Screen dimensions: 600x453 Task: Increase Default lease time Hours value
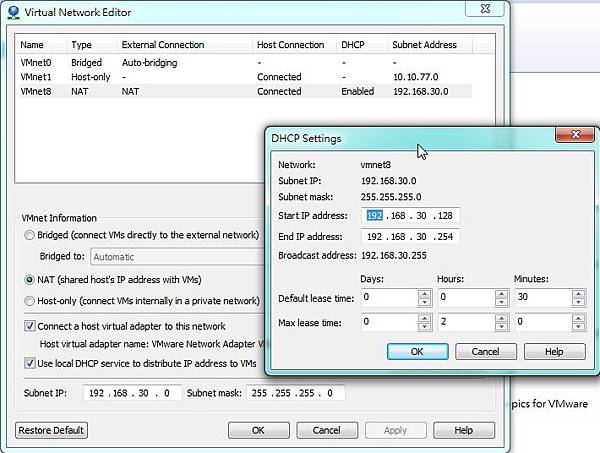tap(501, 294)
